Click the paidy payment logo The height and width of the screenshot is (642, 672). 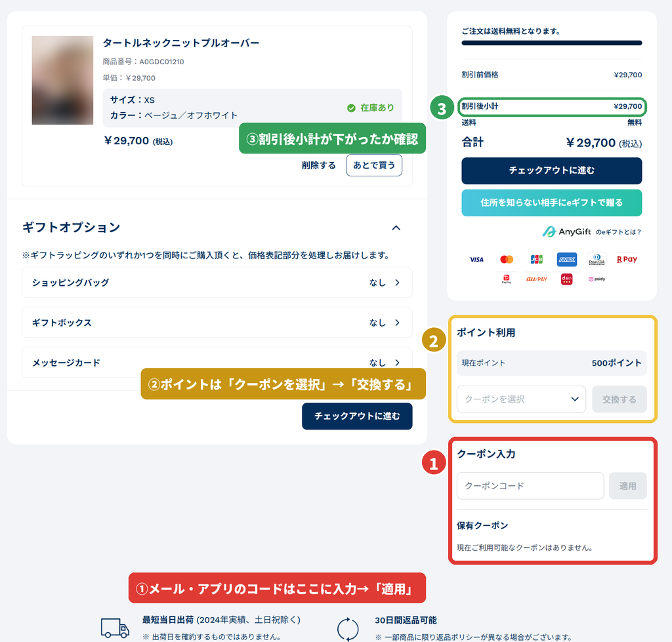(597, 279)
